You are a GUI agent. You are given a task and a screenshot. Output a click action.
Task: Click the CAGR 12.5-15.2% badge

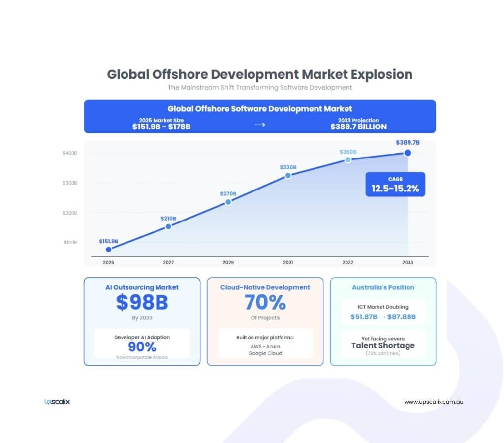(x=395, y=184)
